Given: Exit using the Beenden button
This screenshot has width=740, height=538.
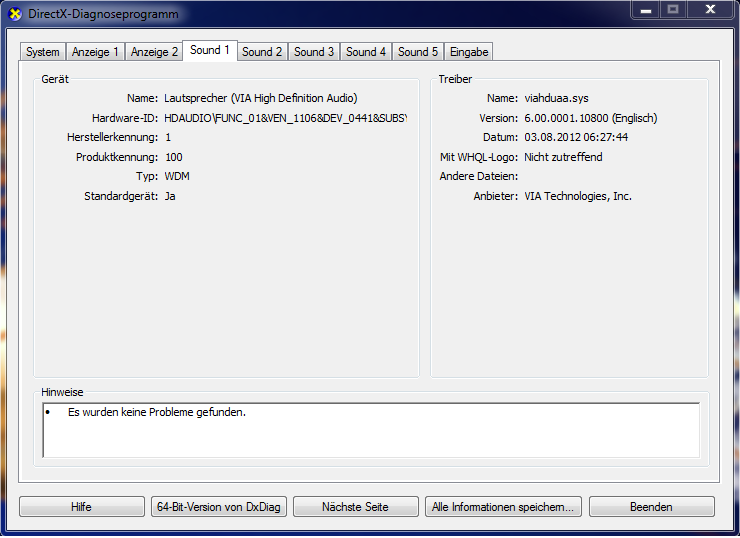Looking at the screenshot, I should pos(651,507).
